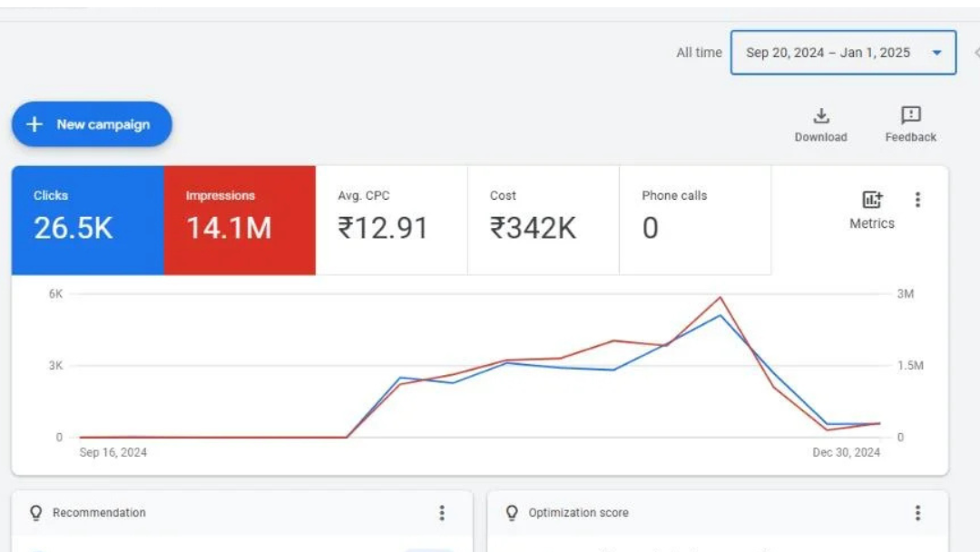Select the Phone calls metric tile
980x552 pixels.
694,220
